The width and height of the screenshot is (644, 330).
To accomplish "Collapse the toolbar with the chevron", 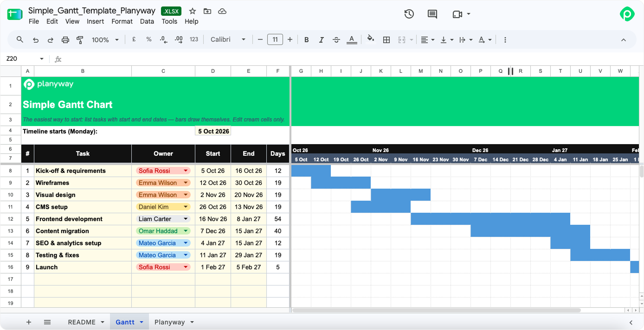I will (624, 40).
